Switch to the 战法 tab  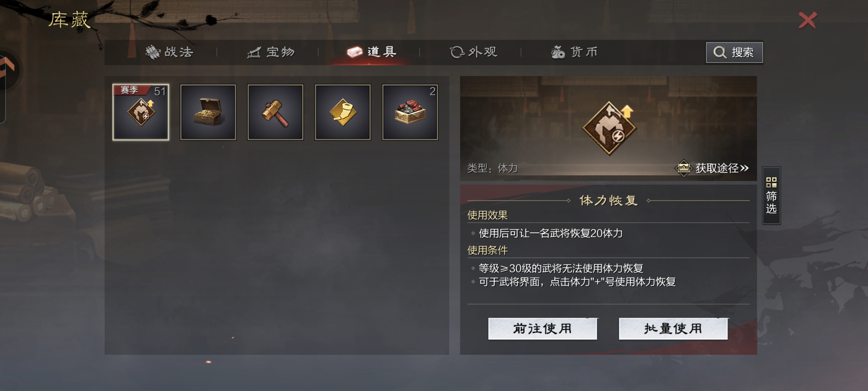tap(169, 52)
